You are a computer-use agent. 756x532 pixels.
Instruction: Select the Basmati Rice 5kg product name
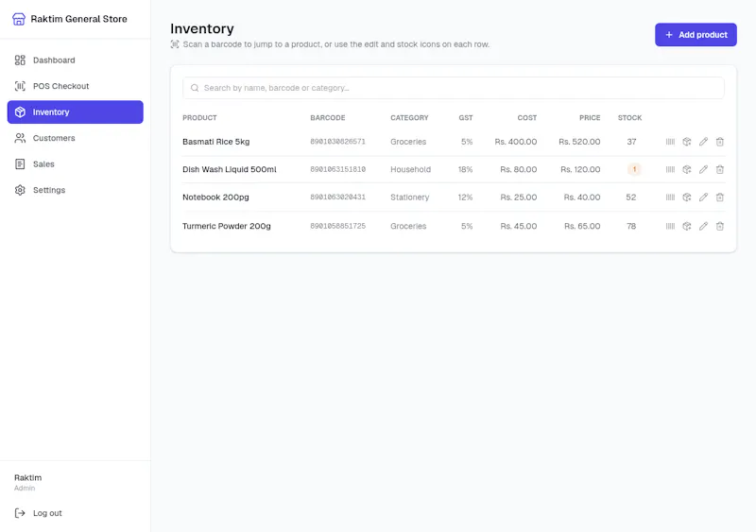216,142
